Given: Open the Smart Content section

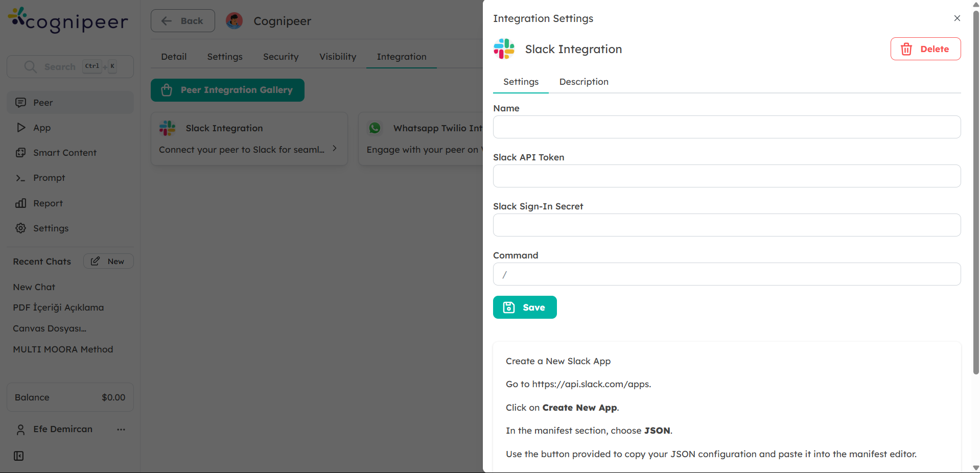Looking at the screenshot, I should pyautogui.click(x=64, y=153).
